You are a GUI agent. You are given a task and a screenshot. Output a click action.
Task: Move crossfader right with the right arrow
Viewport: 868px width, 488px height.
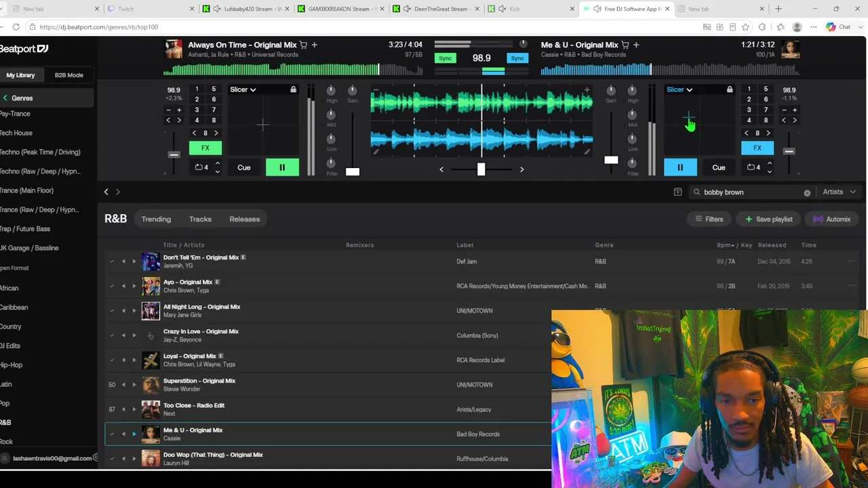point(521,169)
